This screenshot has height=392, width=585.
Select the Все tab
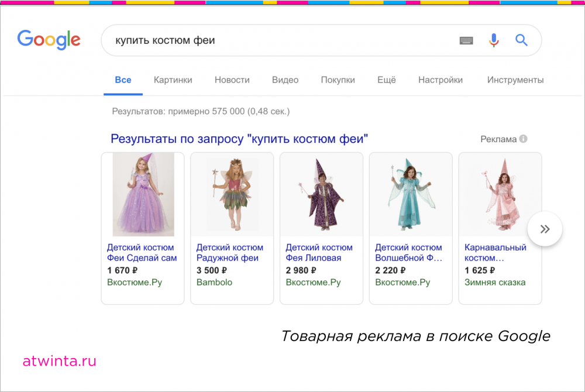click(123, 80)
